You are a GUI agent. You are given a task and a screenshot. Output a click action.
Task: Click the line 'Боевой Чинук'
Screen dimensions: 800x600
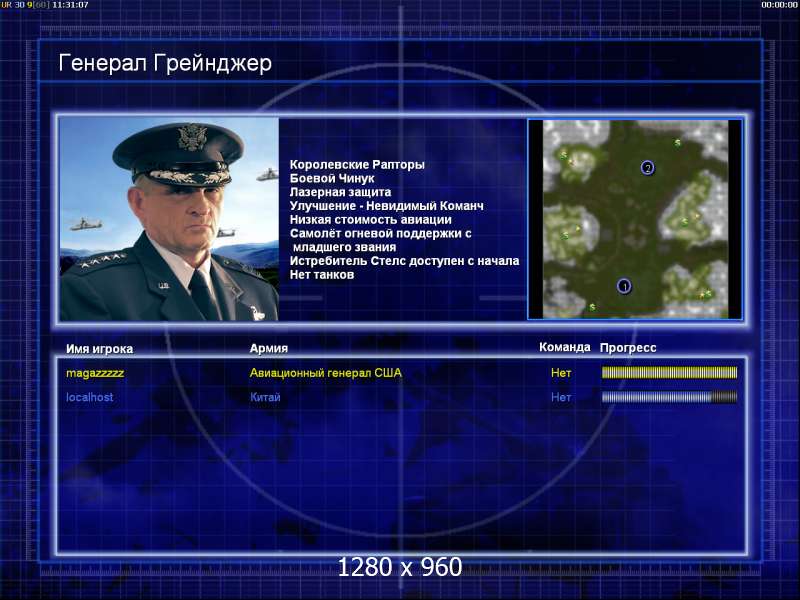click(332, 179)
